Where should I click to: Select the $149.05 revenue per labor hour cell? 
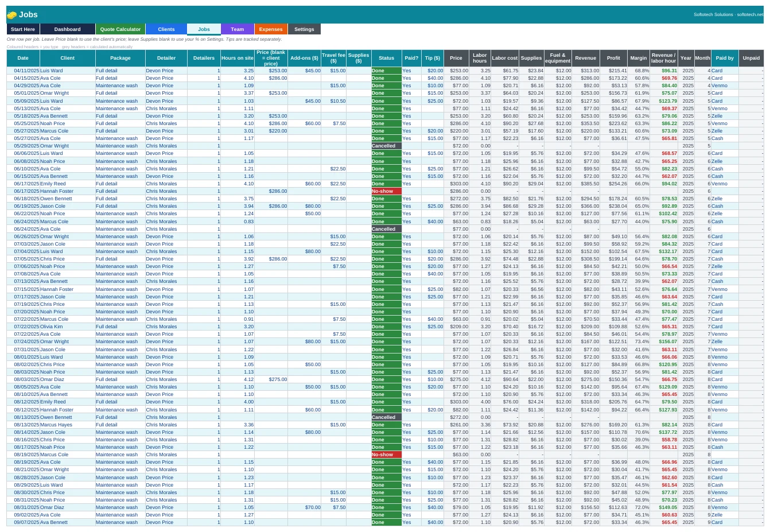click(663, 507)
